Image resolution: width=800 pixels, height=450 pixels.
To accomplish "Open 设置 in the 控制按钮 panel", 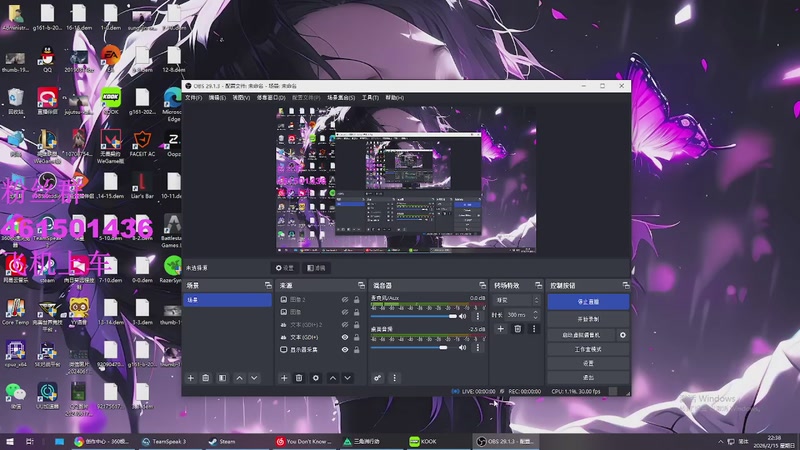I will 588,363.
